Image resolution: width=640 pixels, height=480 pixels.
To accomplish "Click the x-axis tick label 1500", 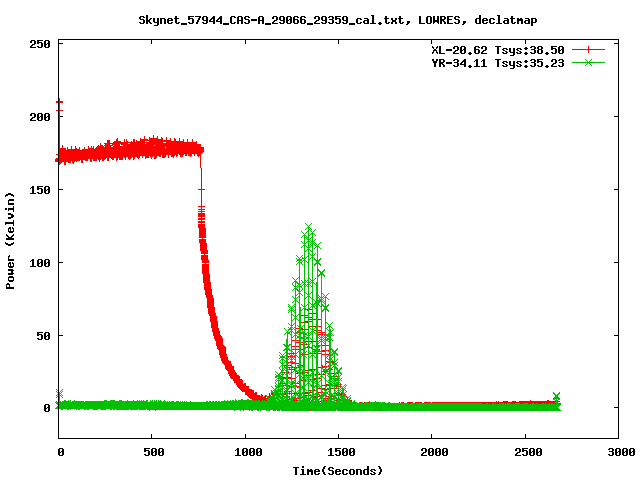I will (x=341, y=452).
